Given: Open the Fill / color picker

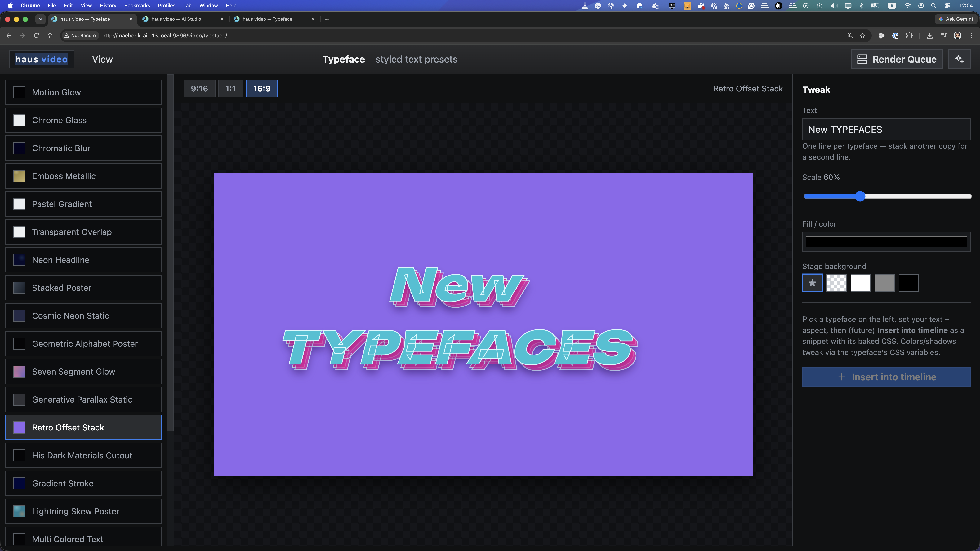Looking at the screenshot, I should pyautogui.click(x=886, y=242).
